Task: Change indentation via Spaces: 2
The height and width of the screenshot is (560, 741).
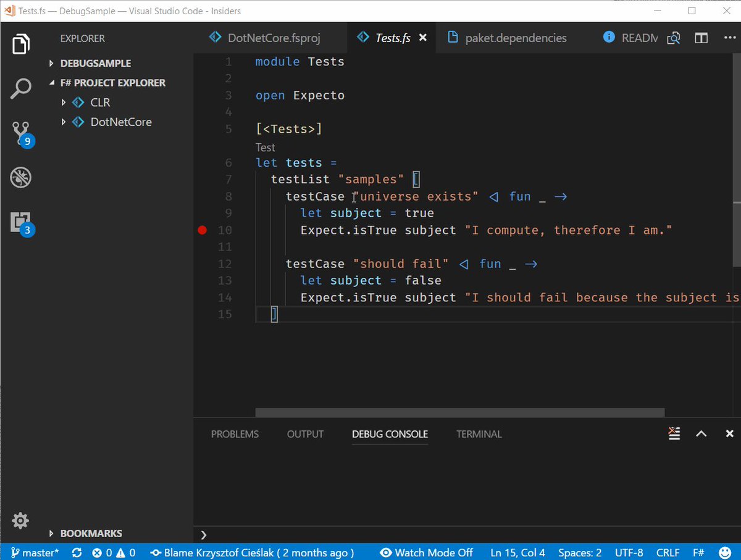Action: click(580, 553)
